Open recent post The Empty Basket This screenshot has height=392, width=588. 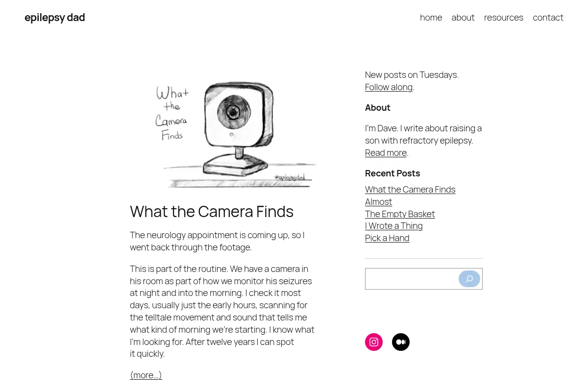click(400, 214)
